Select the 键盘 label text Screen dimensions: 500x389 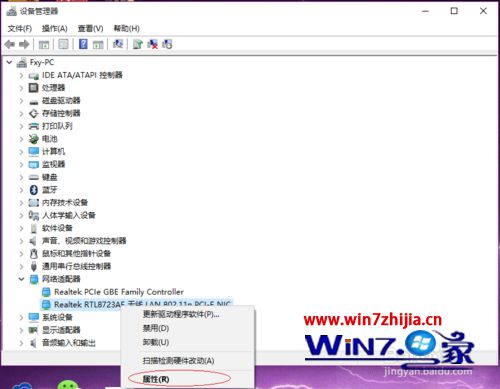click(50, 177)
